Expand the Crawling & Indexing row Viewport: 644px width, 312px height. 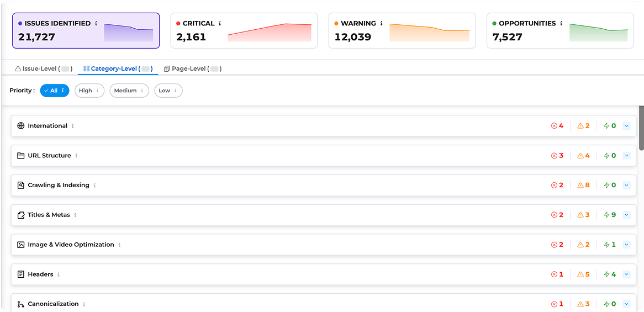point(626,186)
